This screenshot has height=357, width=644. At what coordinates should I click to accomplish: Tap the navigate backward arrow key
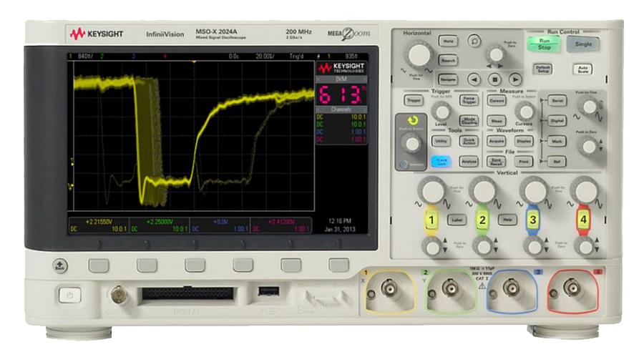click(x=474, y=79)
